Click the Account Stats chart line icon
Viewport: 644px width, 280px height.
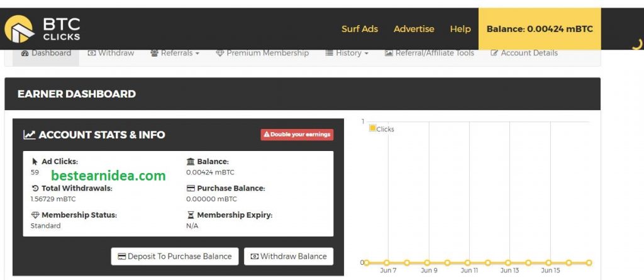29,135
